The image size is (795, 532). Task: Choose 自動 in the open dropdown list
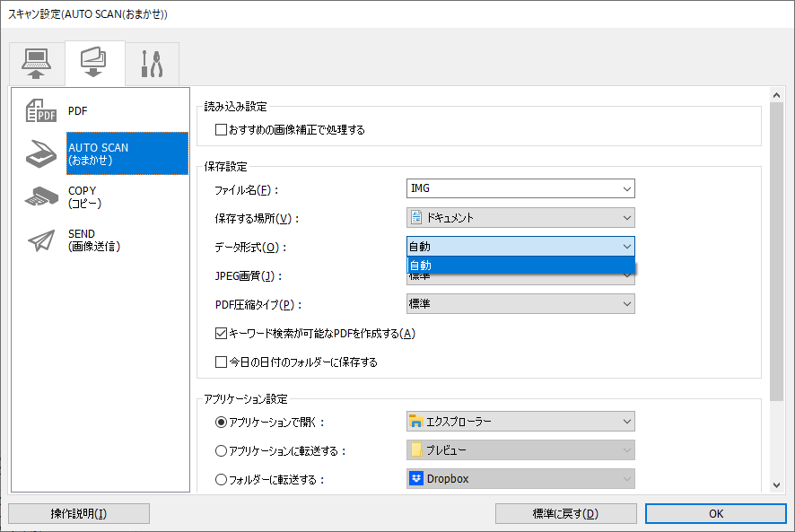(521, 266)
